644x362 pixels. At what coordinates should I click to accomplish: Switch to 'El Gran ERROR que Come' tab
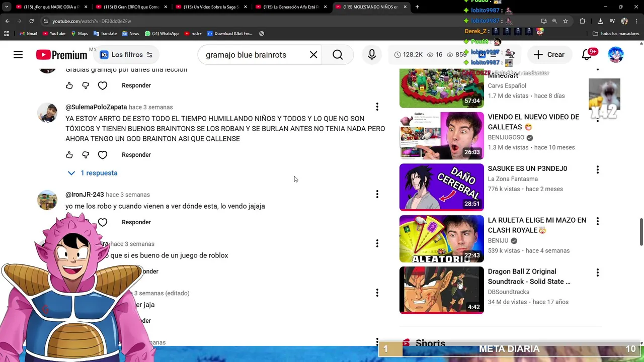coord(131,7)
